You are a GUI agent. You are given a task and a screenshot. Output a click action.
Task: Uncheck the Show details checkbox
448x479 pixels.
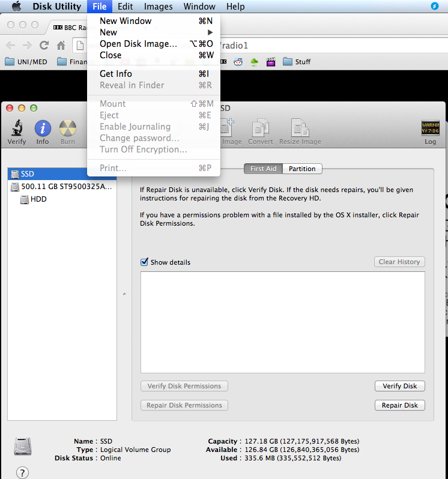[144, 262]
